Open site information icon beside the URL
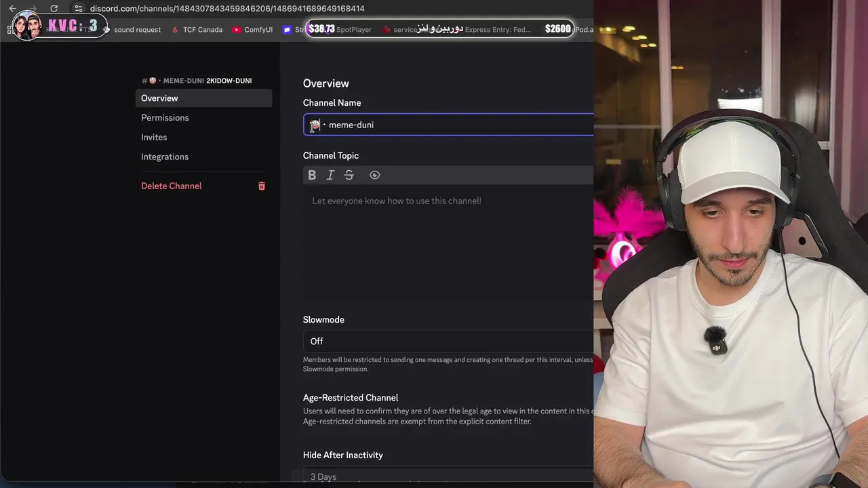This screenshot has height=488, width=868. point(79,9)
